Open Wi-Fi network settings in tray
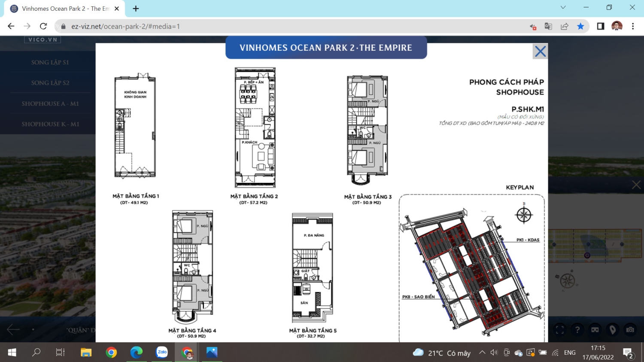 pos(556,353)
